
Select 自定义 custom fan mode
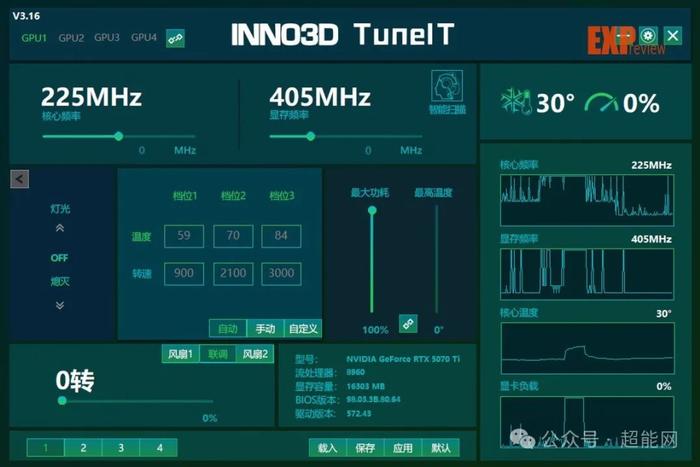point(303,329)
